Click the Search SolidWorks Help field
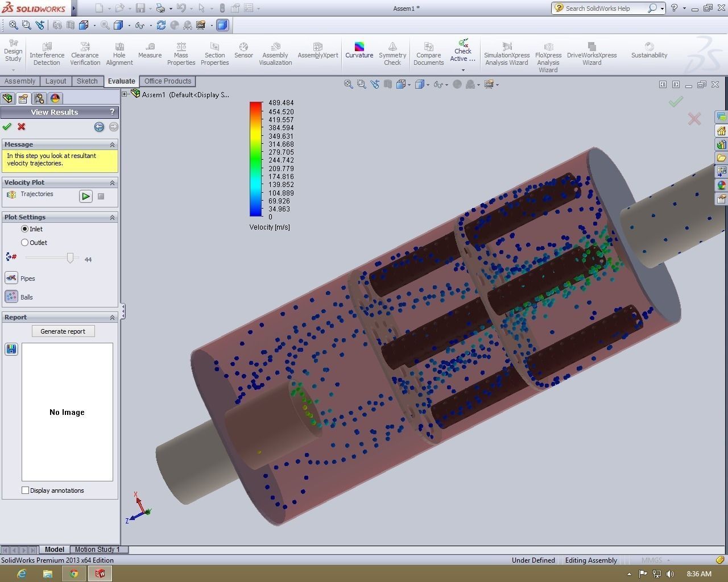The image size is (728, 582). coord(603,9)
